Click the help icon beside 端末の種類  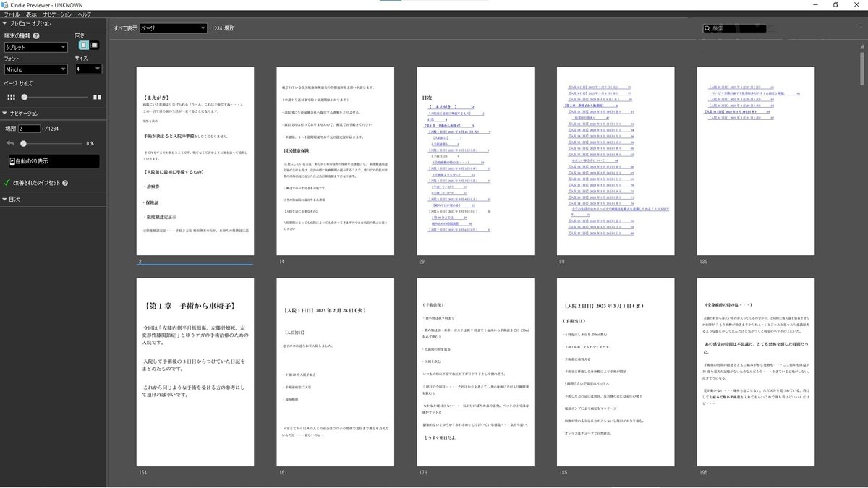tap(37, 35)
